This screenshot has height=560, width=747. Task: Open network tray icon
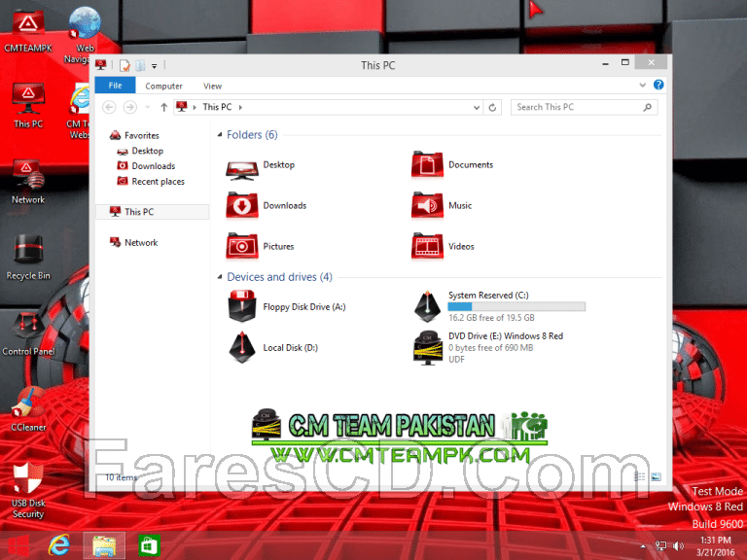point(660,545)
